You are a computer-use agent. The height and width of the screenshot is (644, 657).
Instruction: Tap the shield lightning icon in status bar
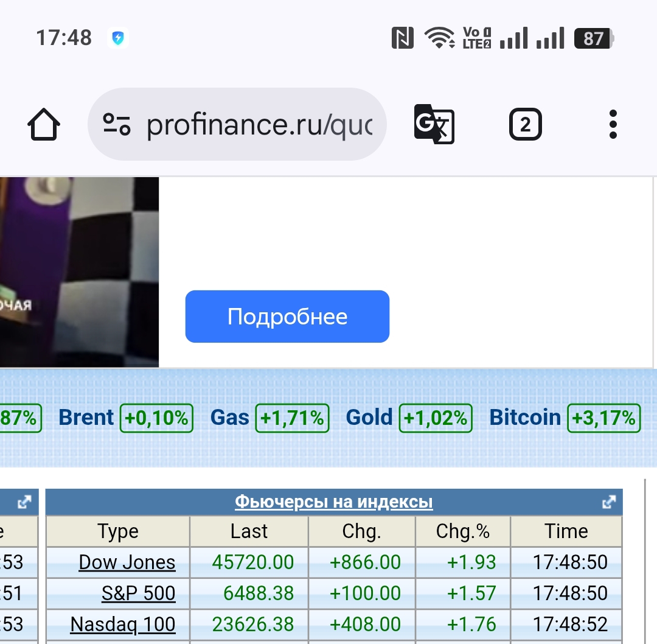click(118, 38)
